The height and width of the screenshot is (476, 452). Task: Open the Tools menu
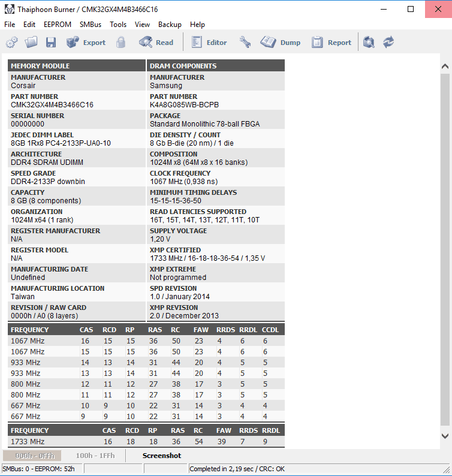[x=118, y=25]
